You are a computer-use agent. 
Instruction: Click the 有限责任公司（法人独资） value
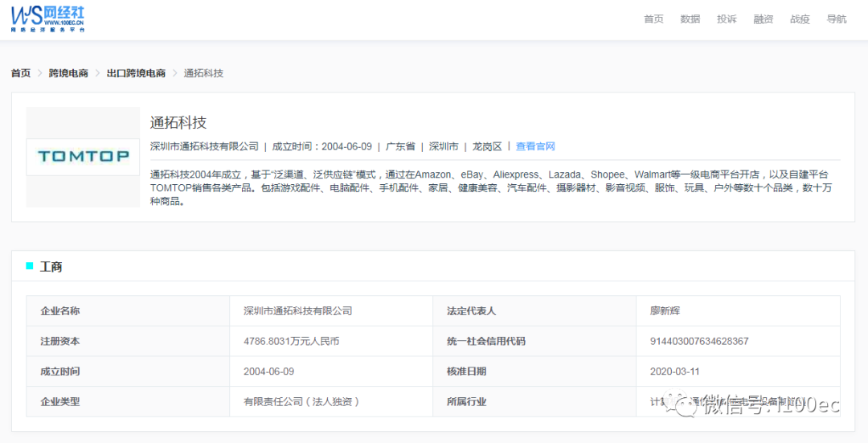[x=303, y=401]
